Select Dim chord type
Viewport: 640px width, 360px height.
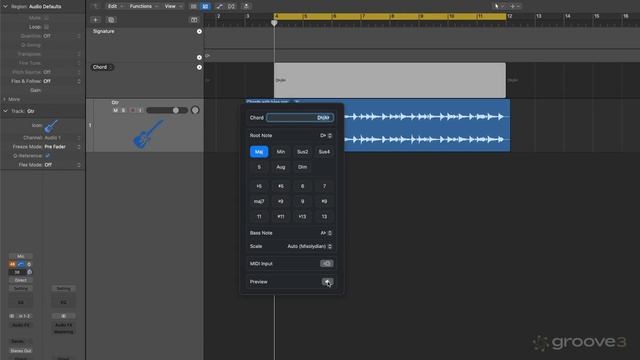(x=302, y=167)
